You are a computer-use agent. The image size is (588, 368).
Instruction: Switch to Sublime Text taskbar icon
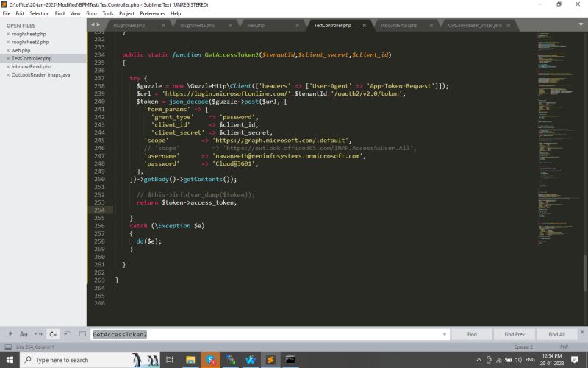click(x=270, y=360)
